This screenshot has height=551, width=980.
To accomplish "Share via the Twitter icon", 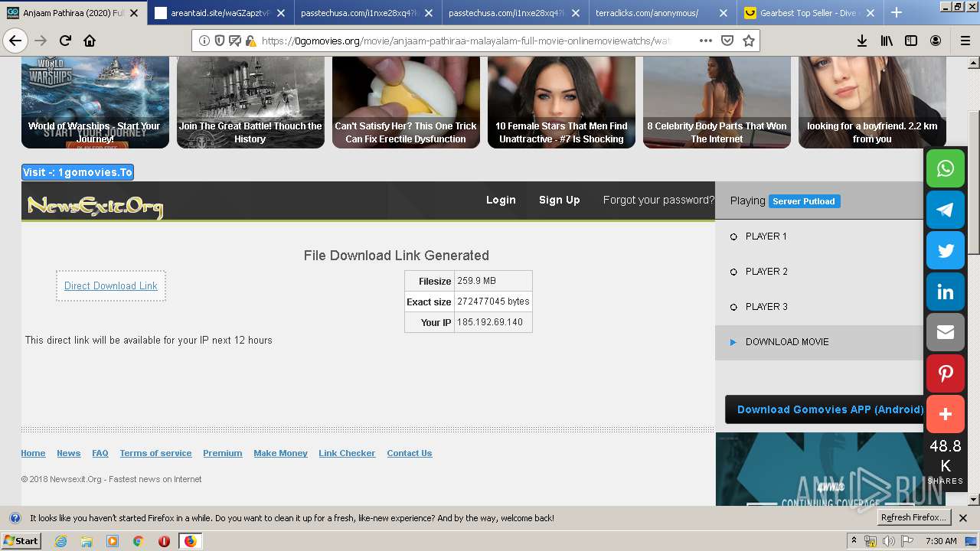I will [946, 250].
